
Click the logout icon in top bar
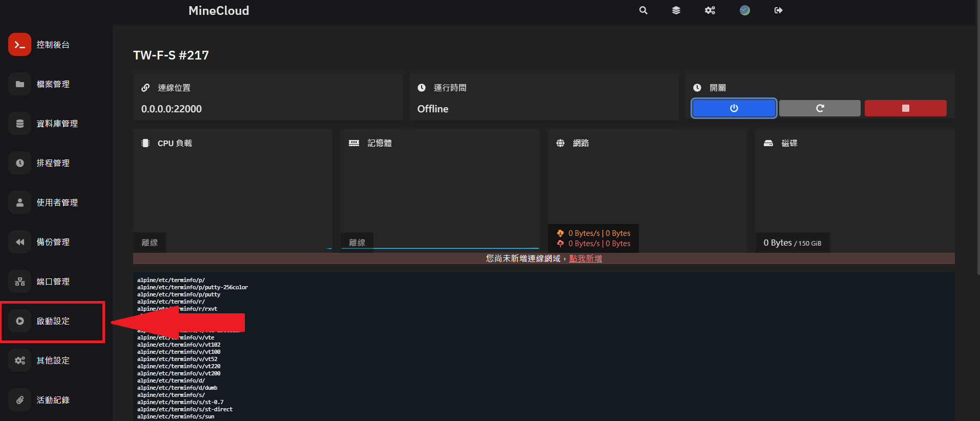coord(778,10)
